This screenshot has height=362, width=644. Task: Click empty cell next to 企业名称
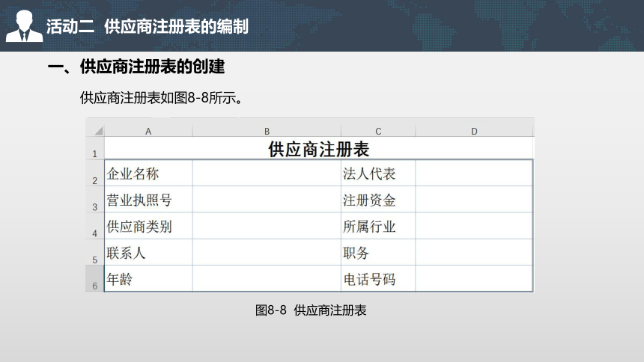click(x=267, y=173)
